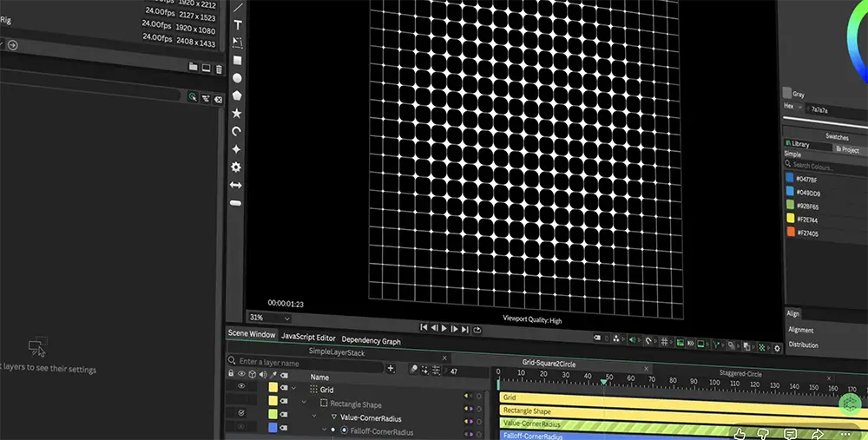Step back one frame
This screenshot has width=868, height=440.
[435, 328]
